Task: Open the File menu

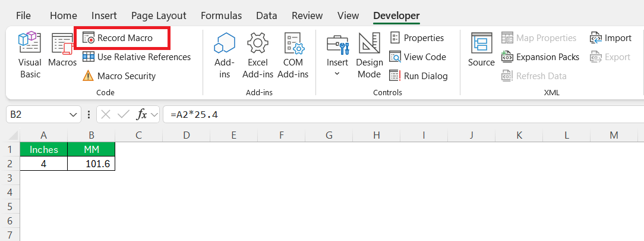Action: [x=23, y=15]
